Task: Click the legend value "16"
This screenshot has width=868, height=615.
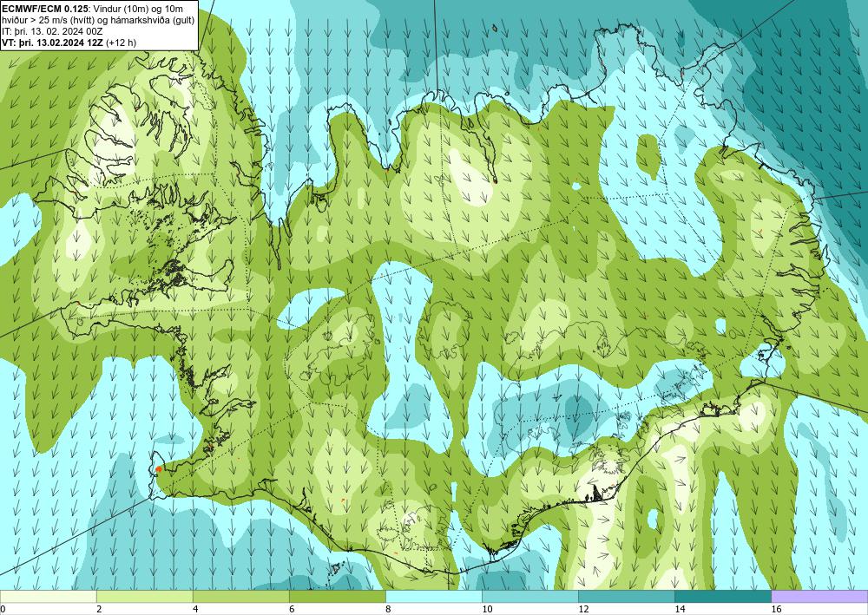Action: [776, 609]
